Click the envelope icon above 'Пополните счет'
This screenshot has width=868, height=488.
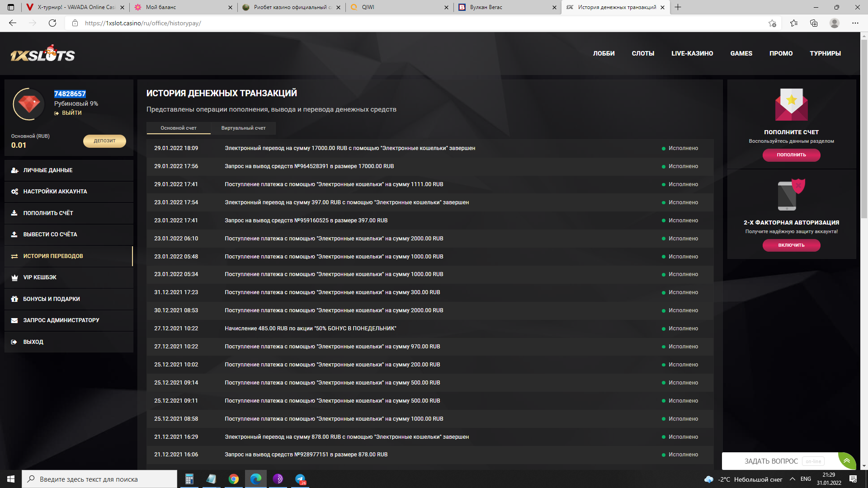click(791, 105)
